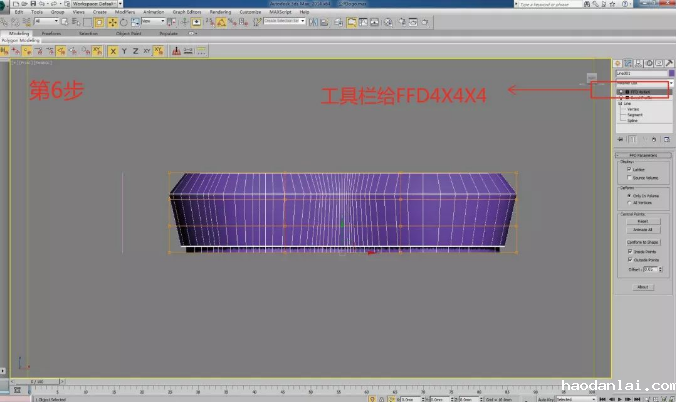
Task: Open the Mirror tool
Action: point(313,22)
